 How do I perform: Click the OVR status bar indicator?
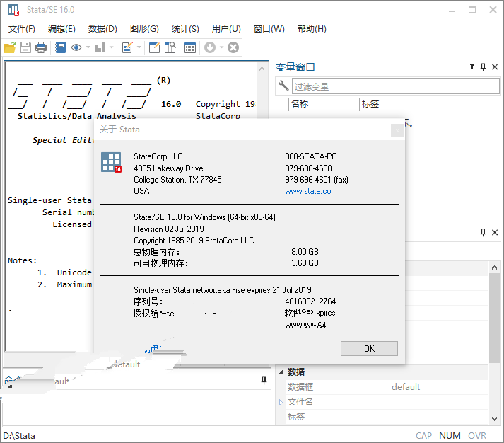(x=477, y=436)
